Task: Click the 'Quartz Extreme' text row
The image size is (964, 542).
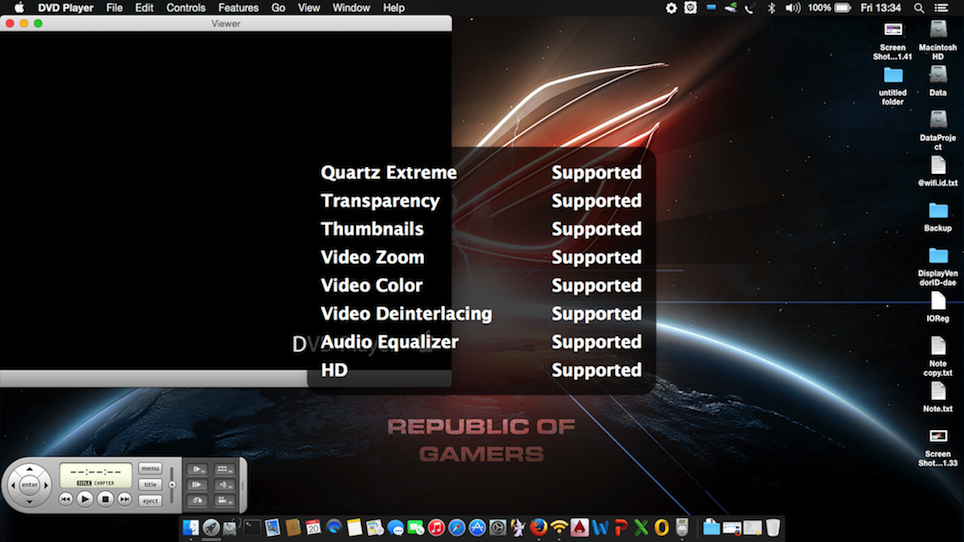Action: coord(389,172)
